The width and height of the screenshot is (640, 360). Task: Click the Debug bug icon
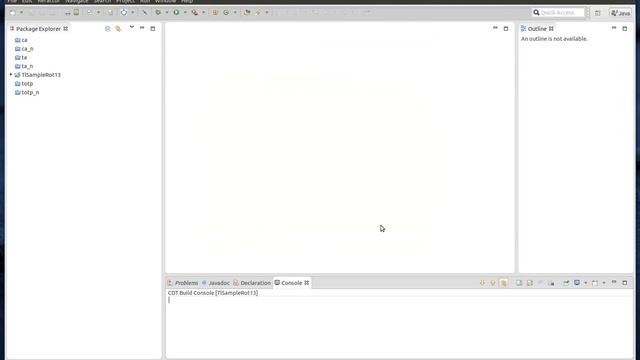158,13
